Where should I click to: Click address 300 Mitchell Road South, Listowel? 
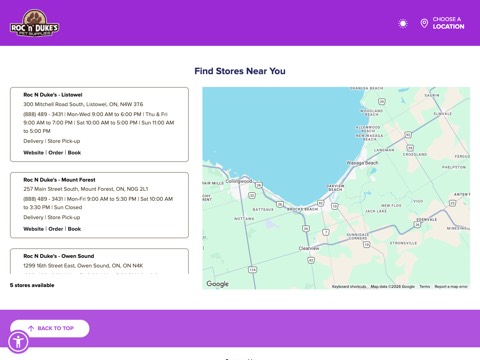83,104
